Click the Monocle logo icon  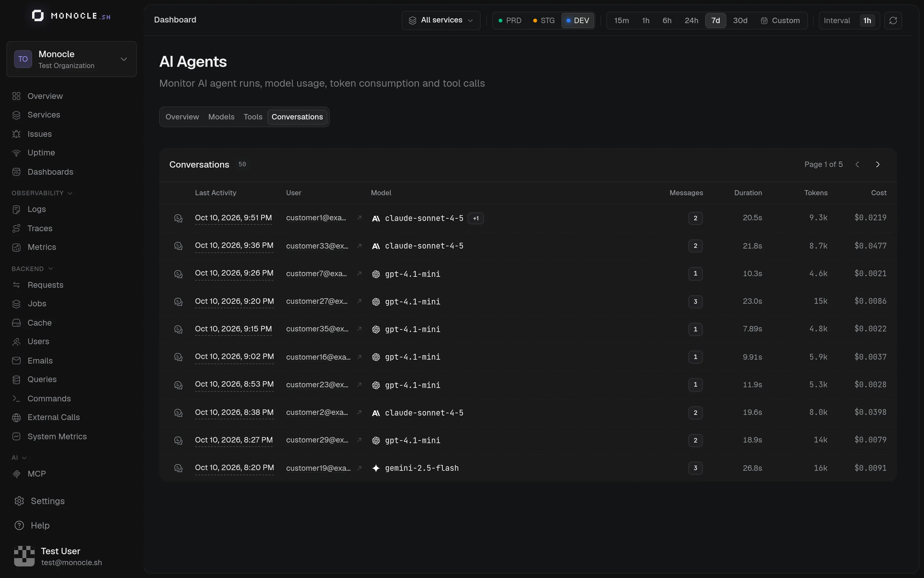[x=38, y=16]
